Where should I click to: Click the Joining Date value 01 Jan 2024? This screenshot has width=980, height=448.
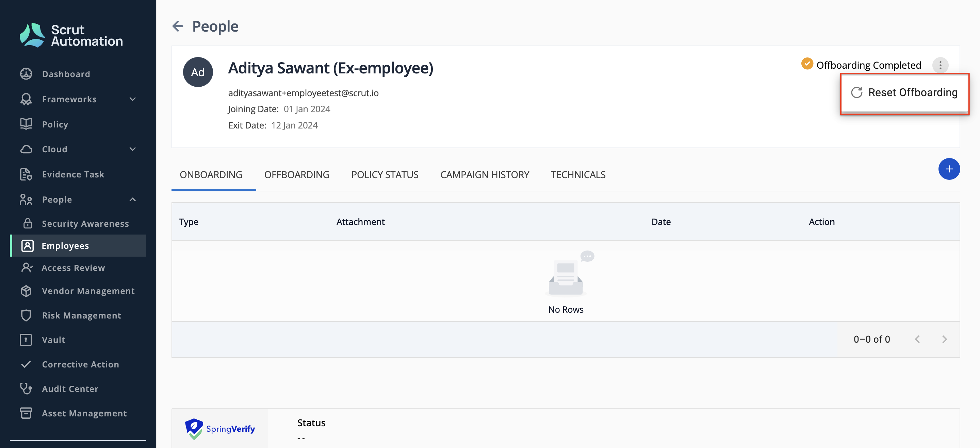[x=307, y=109]
